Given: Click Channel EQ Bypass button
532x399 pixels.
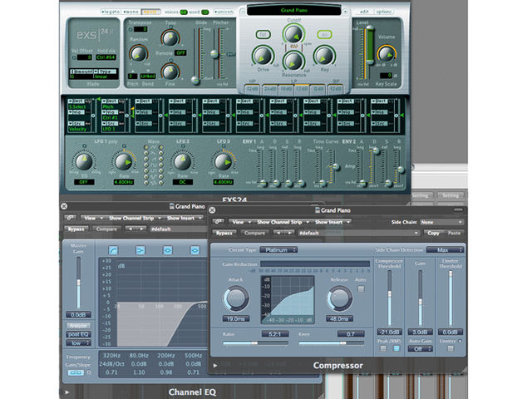Looking at the screenshot, I should click(x=76, y=229).
